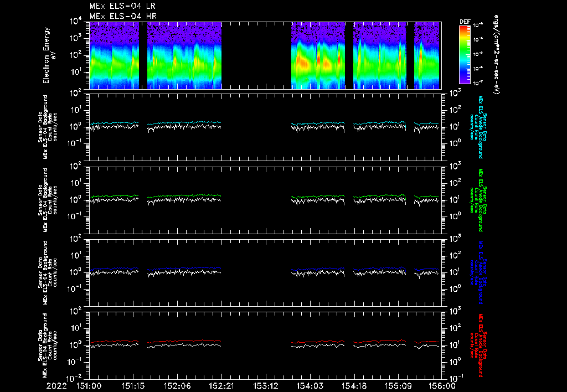
Task: Select the blue Anode Background axis label
Action: (x=478, y=272)
